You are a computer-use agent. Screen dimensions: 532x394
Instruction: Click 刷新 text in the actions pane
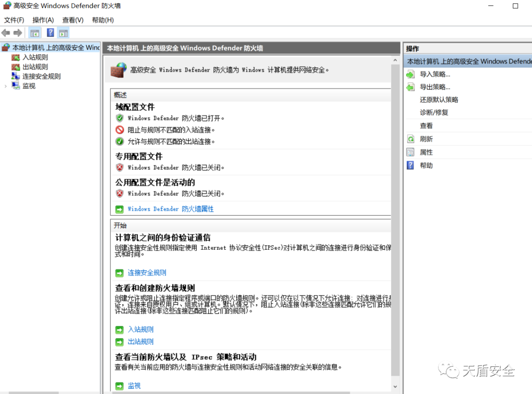coord(426,139)
